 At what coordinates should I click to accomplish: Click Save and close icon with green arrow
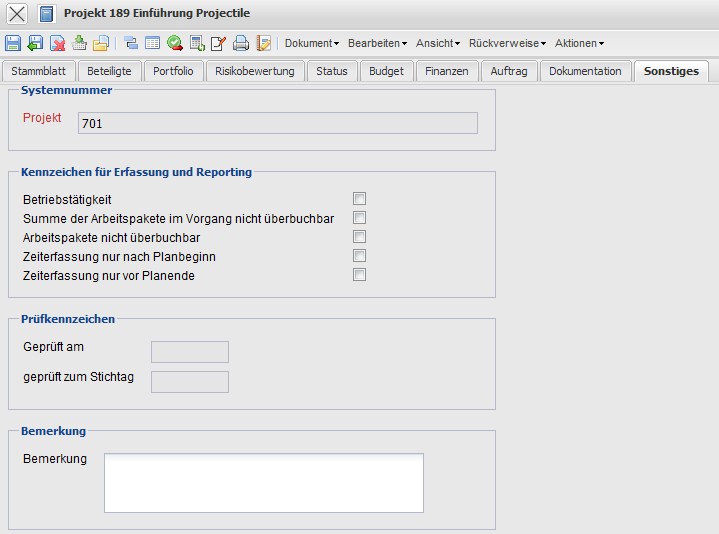[x=35, y=43]
